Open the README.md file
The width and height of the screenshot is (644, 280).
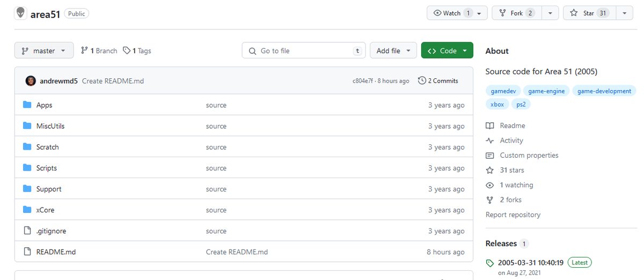pyautogui.click(x=56, y=252)
